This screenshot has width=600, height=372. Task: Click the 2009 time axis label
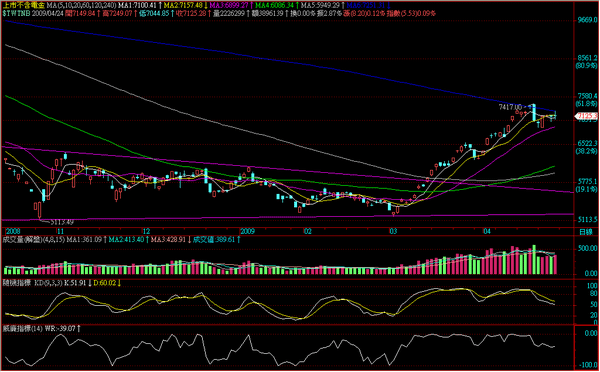[247, 232]
